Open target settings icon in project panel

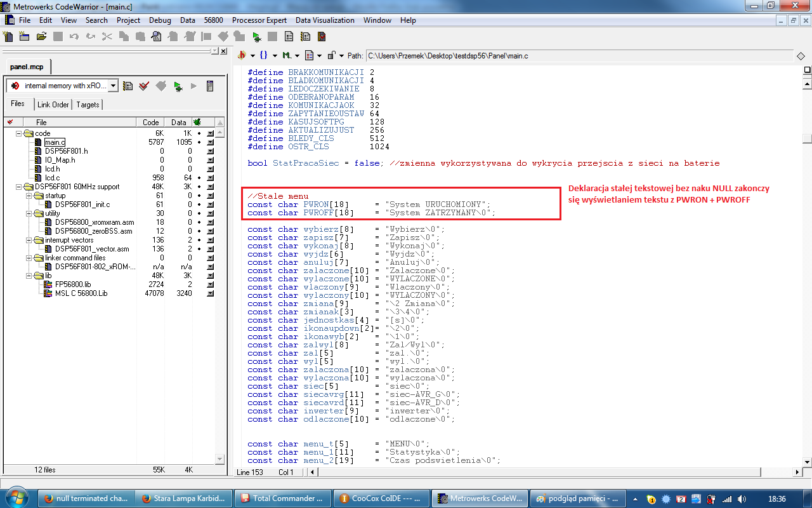(128, 86)
